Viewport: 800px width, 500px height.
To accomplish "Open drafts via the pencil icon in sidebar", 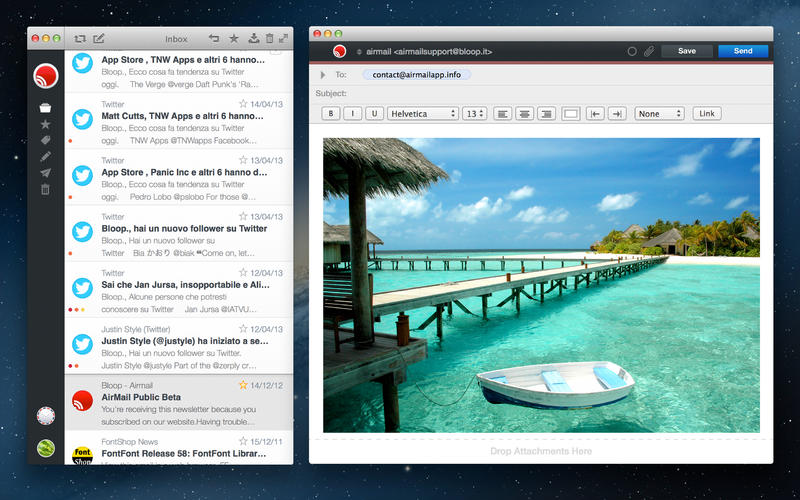I will tap(45, 157).
